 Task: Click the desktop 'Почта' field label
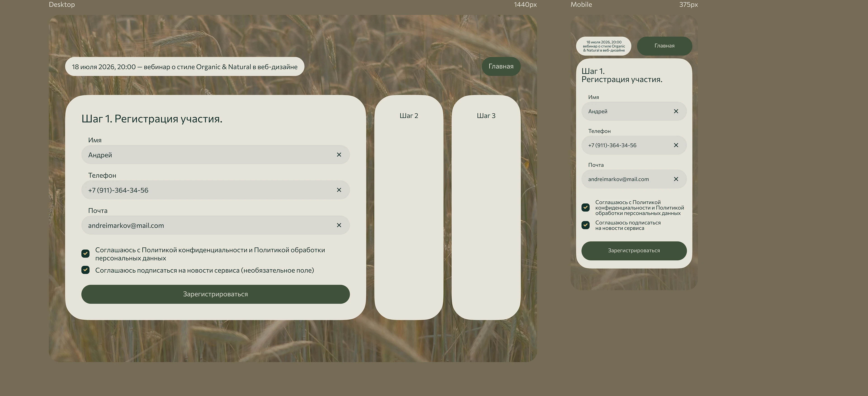pos(98,211)
